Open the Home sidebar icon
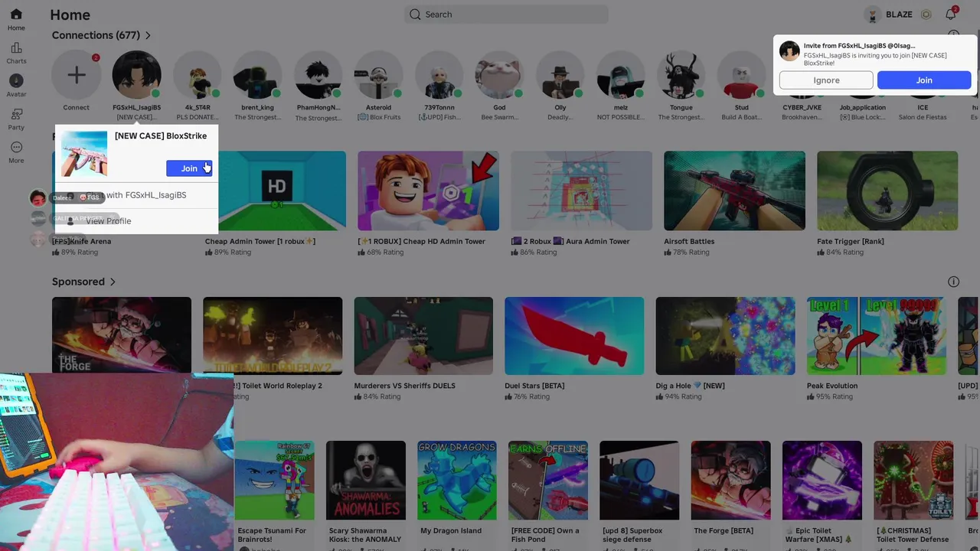 (16, 15)
